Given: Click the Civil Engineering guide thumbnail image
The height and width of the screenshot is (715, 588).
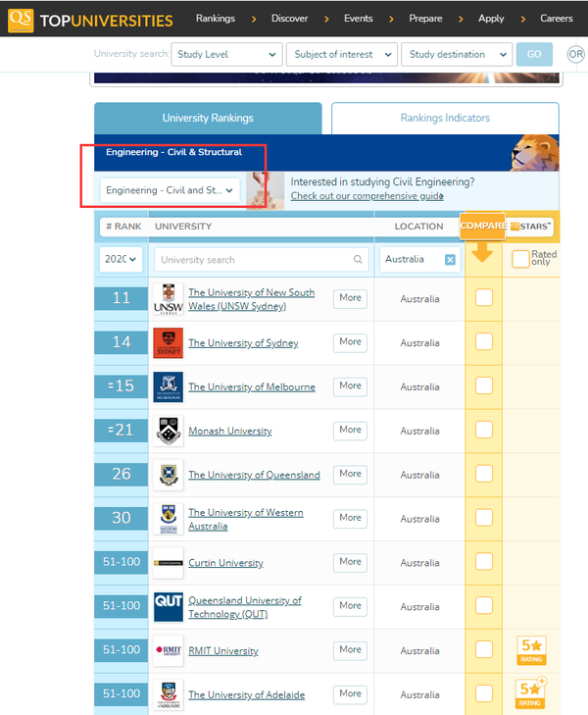Looking at the screenshot, I should click(x=265, y=190).
